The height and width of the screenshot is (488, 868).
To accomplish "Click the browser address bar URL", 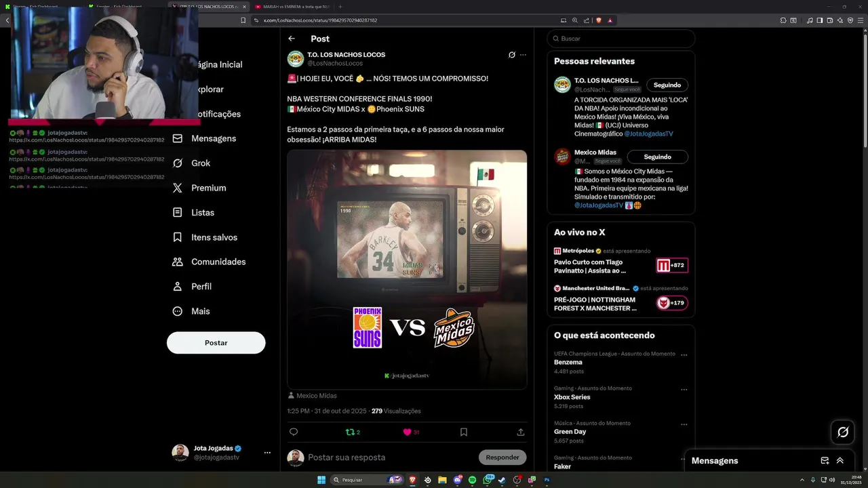I will tap(319, 20).
